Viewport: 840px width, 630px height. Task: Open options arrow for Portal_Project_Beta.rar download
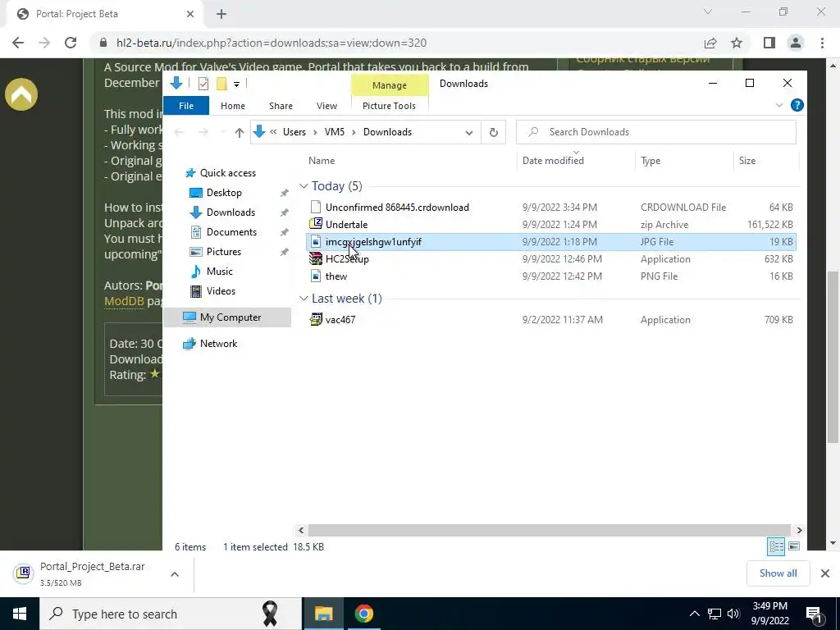point(175,573)
